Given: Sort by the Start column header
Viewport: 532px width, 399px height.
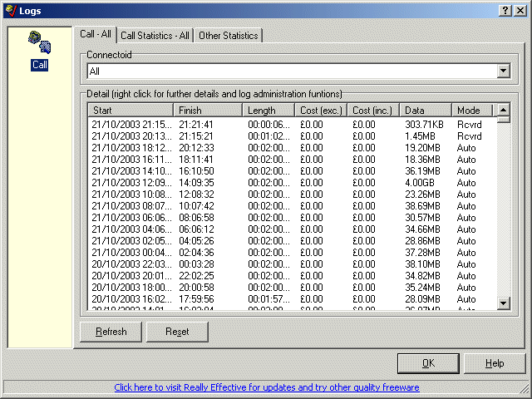Looking at the screenshot, I should (131, 111).
